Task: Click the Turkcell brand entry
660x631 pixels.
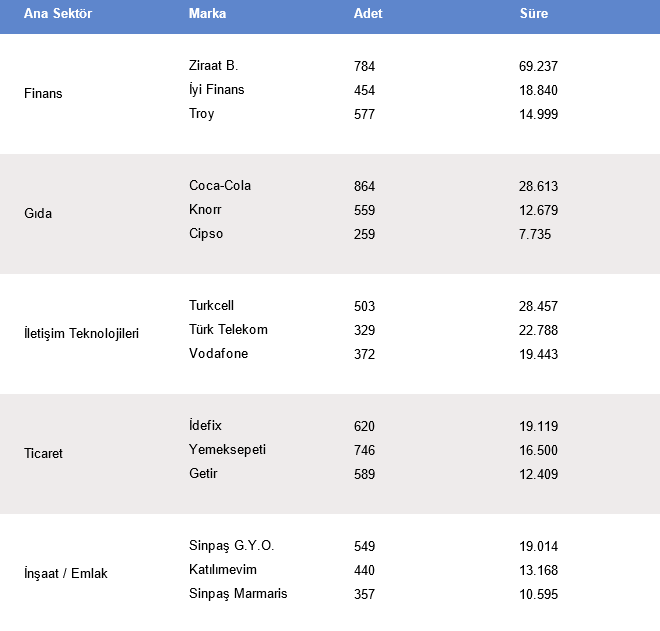Action: click(213, 306)
